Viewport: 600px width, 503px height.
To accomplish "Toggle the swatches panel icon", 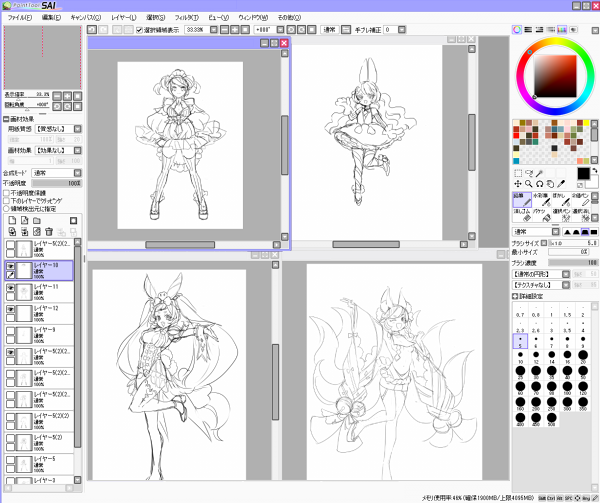I will pyautogui.click(x=562, y=29).
